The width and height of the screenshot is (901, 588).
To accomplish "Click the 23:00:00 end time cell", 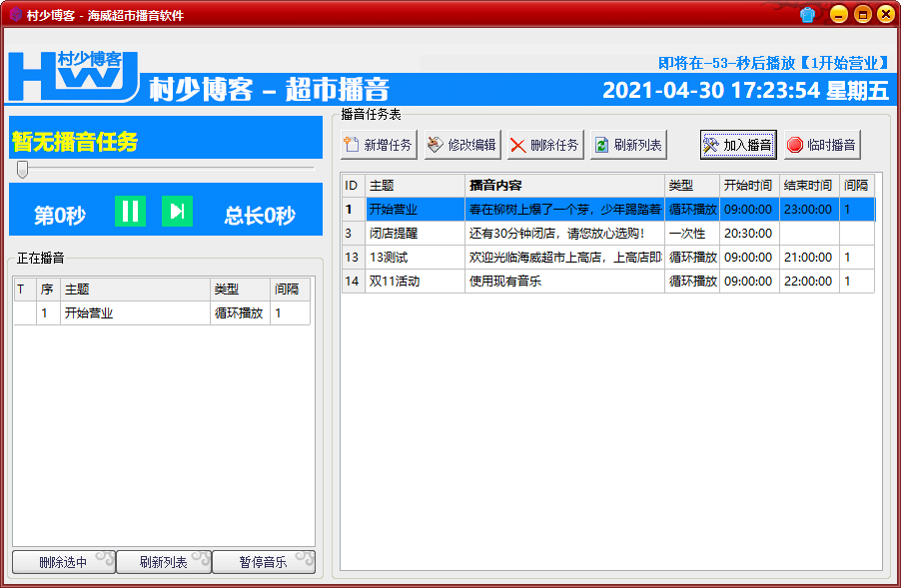I will pos(809,210).
